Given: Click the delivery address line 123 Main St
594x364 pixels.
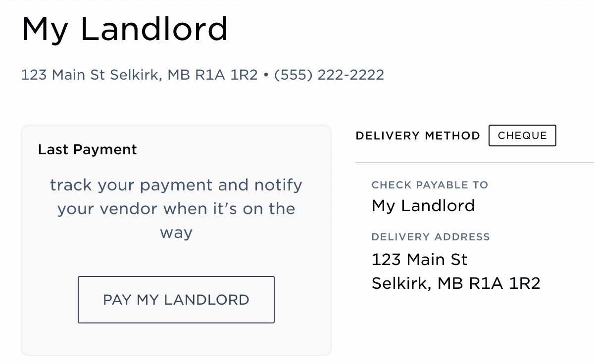Looking at the screenshot, I should pyautogui.click(x=419, y=259).
